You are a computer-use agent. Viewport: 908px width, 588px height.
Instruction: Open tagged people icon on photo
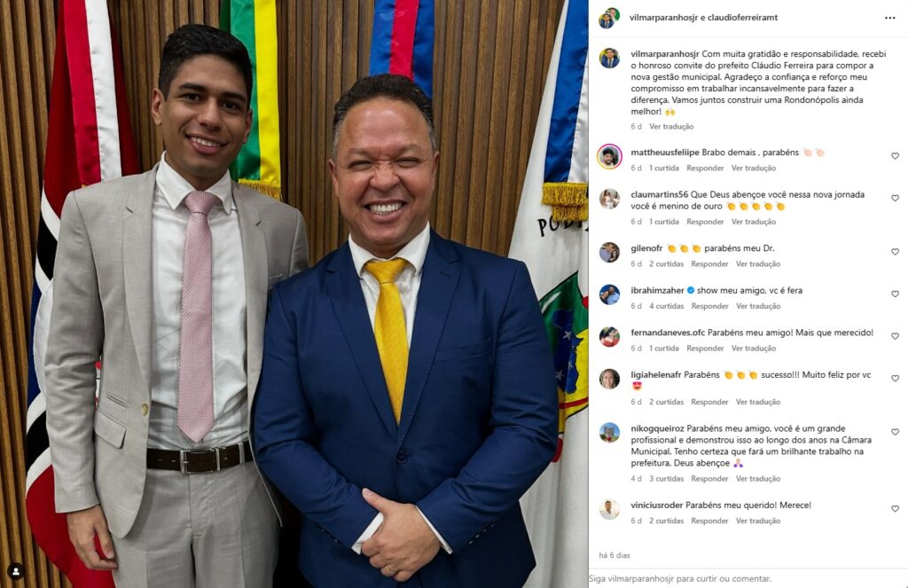[16, 571]
